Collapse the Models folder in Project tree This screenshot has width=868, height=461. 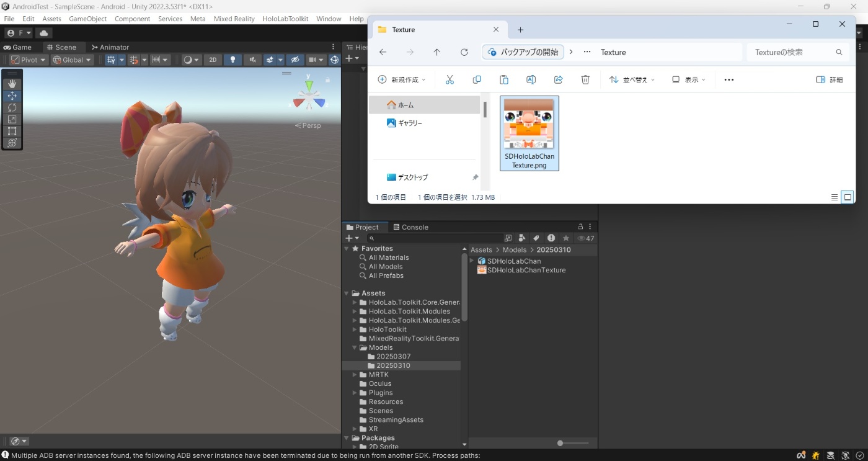[355, 347]
